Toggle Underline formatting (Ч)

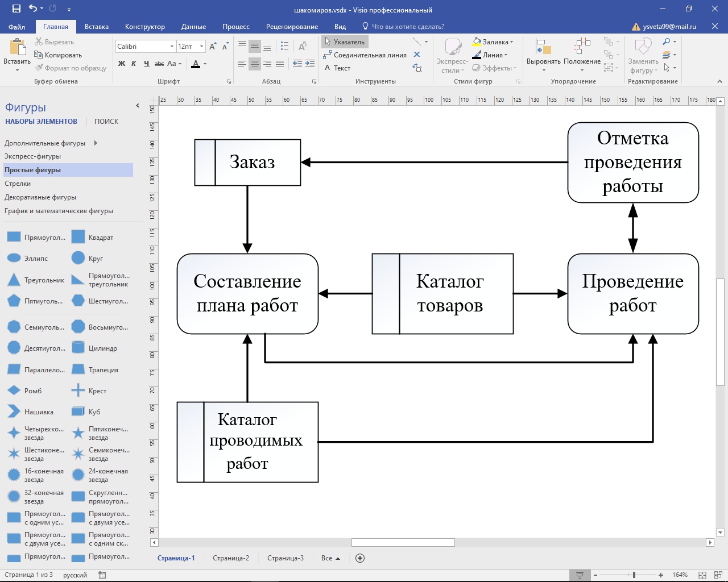[x=146, y=64]
